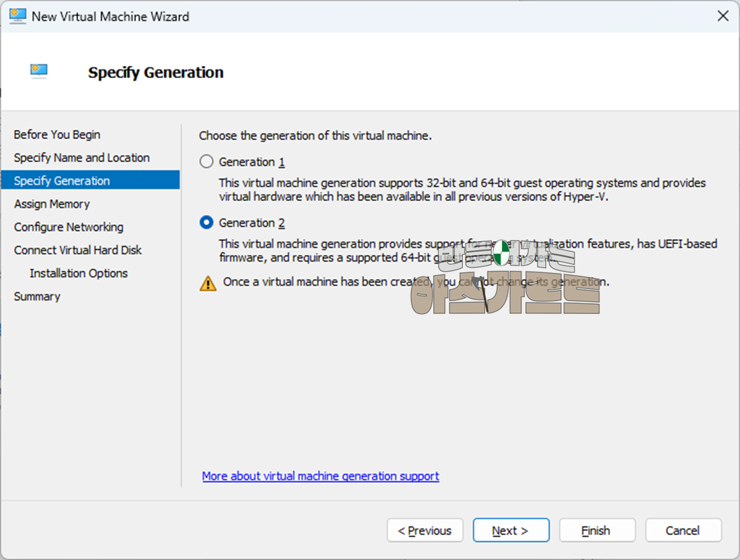Select Specify Generation in sidebar
This screenshot has height=560, width=740.
90,180
